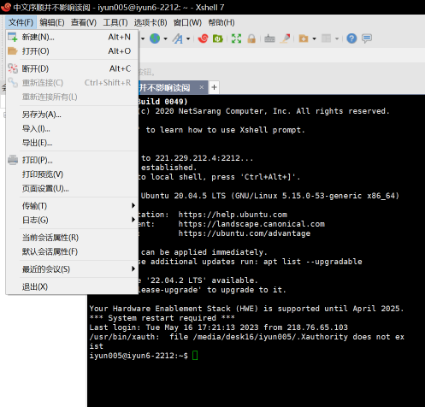Open the 工具(T) menu
This screenshot has height=408, width=426.
pyautogui.click(x=115, y=23)
